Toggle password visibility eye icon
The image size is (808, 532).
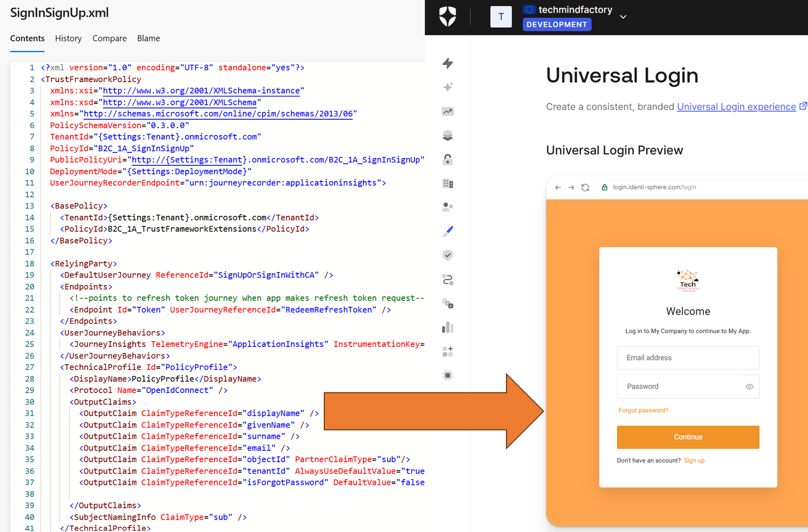click(x=749, y=387)
